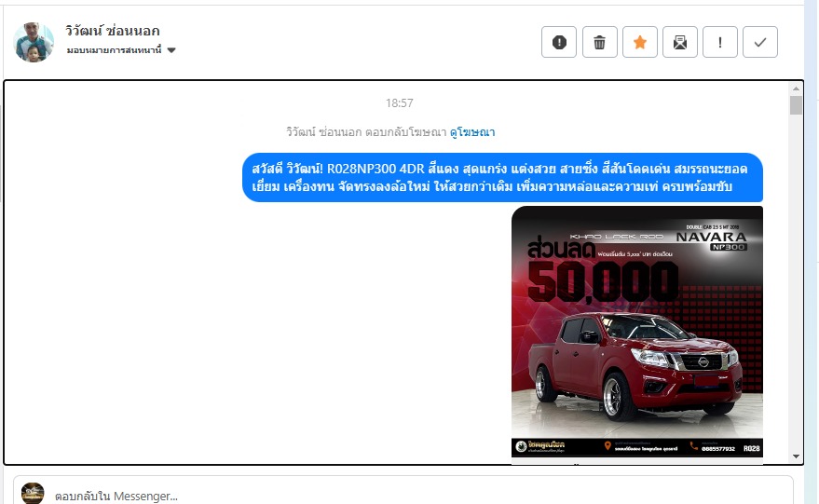Click the chat scrollbar up arrow
Screen dimensions: 819x504
pyautogui.click(x=796, y=89)
